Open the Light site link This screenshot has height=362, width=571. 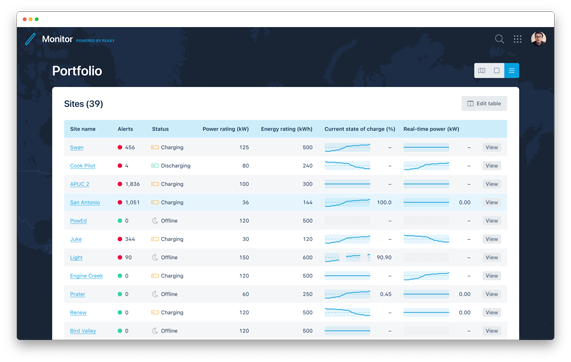[76, 257]
